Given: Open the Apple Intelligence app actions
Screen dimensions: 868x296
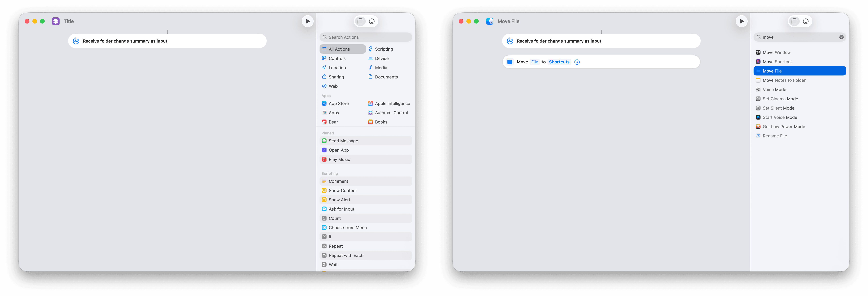Looking at the screenshot, I should (392, 103).
